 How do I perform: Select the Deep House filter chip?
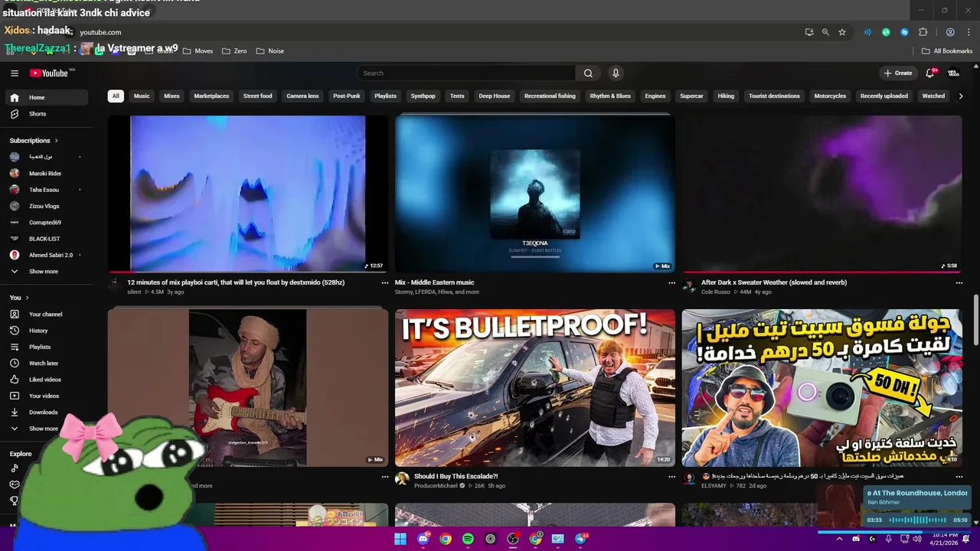coord(495,96)
